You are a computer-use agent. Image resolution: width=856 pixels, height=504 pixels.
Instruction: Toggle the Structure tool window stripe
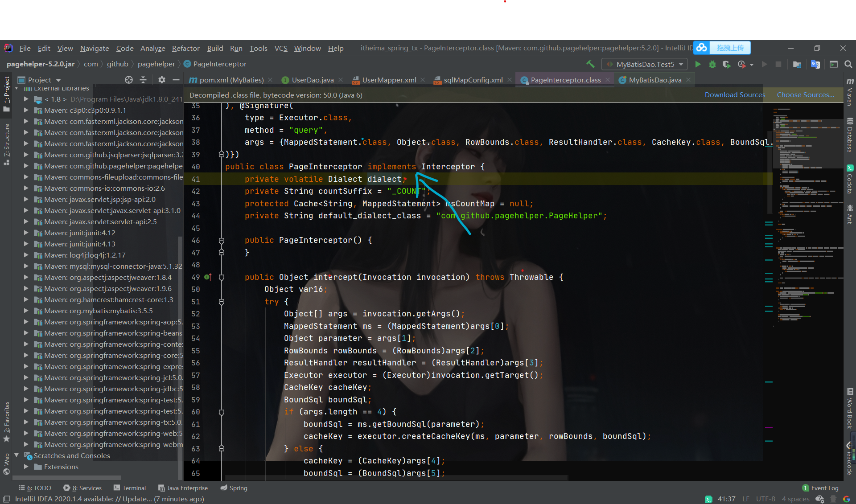click(x=7, y=144)
